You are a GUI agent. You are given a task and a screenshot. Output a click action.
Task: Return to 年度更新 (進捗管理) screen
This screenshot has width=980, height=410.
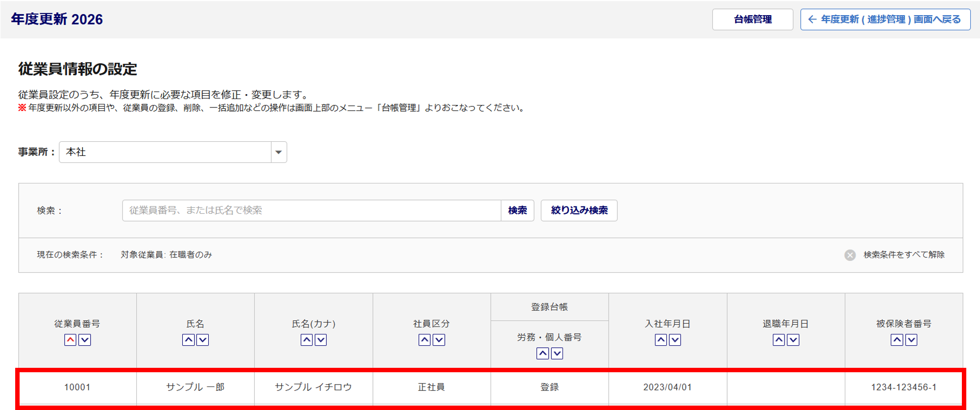pyautogui.click(x=885, y=20)
